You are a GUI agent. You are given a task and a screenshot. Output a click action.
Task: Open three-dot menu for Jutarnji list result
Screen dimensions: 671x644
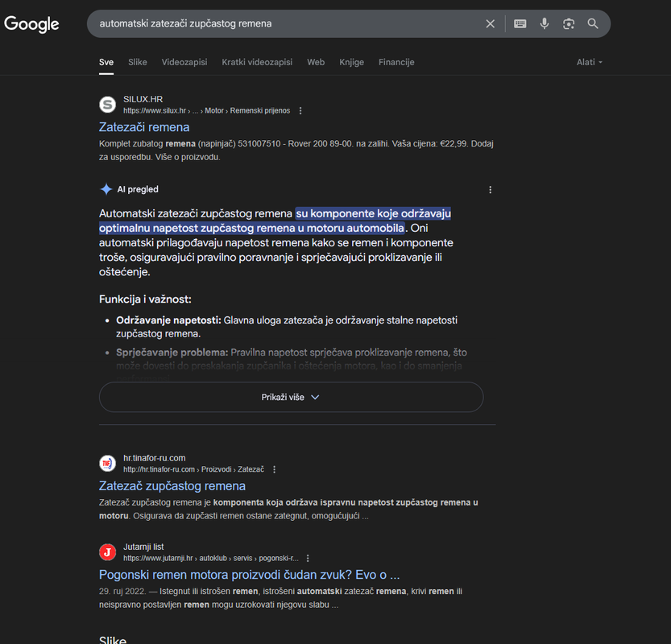pyautogui.click(x=308, y=559)
